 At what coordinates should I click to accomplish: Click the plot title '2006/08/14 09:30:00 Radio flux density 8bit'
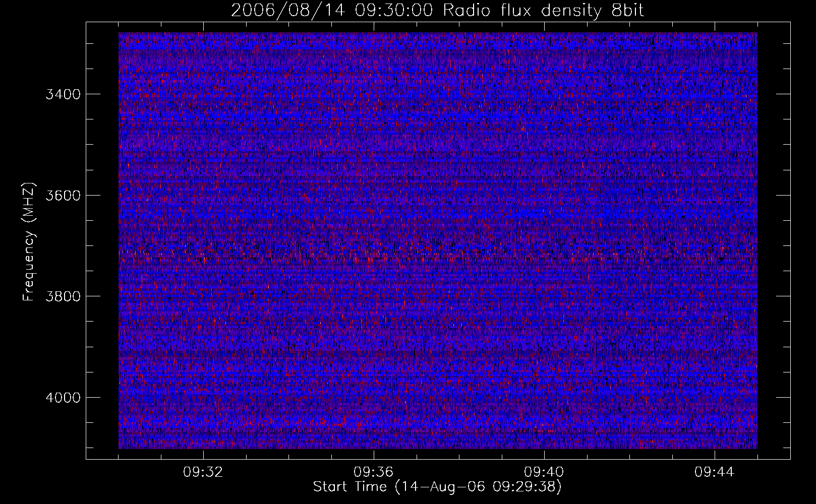437,10
